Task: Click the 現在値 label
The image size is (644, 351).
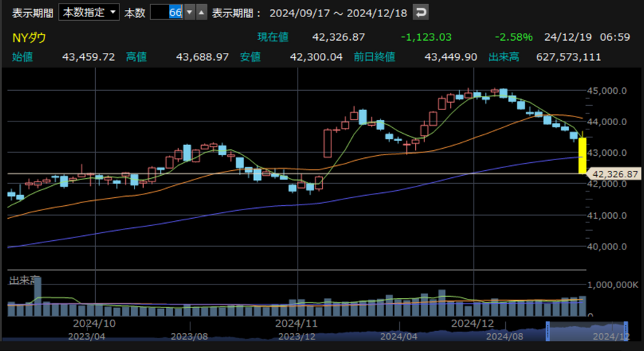Action: coord(273,37)
